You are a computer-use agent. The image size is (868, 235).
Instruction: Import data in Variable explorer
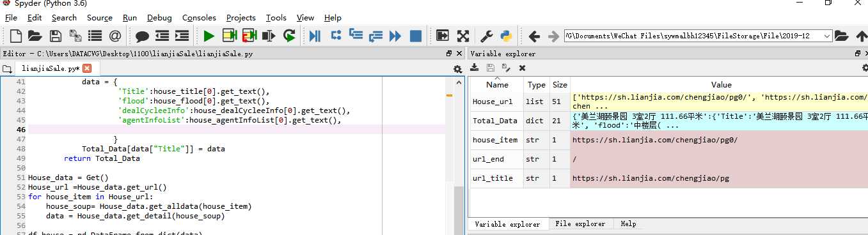tap(475, 67)
